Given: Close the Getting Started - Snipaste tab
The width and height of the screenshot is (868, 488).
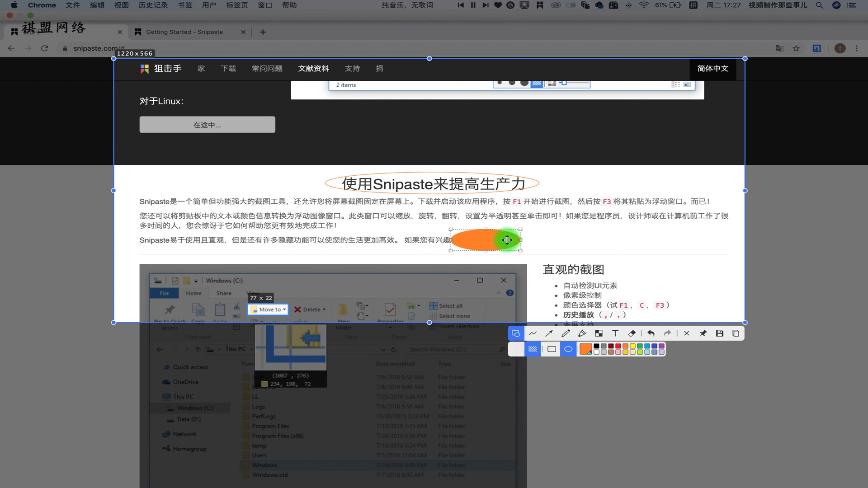Looking at the screenshot, I should point(243,32).
